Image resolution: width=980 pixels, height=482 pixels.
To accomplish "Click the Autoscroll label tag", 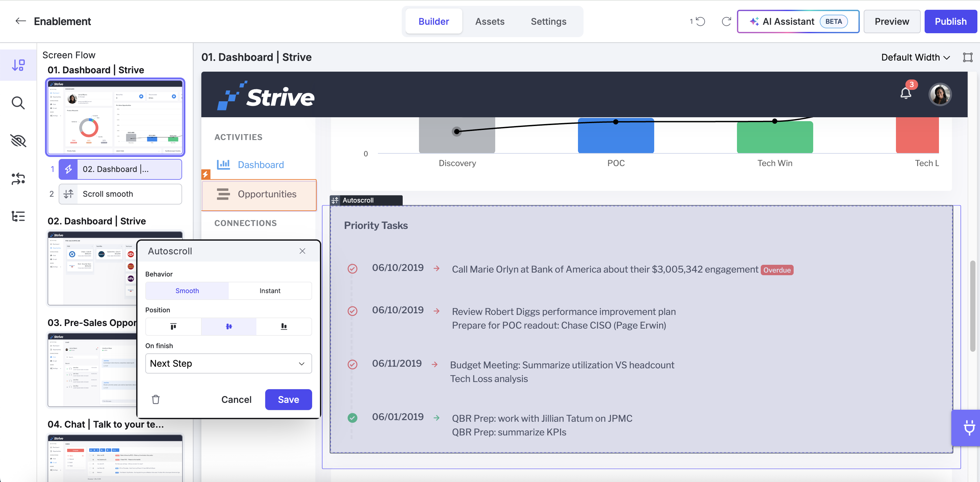I will pyautogui.click(x=366, y=201).
